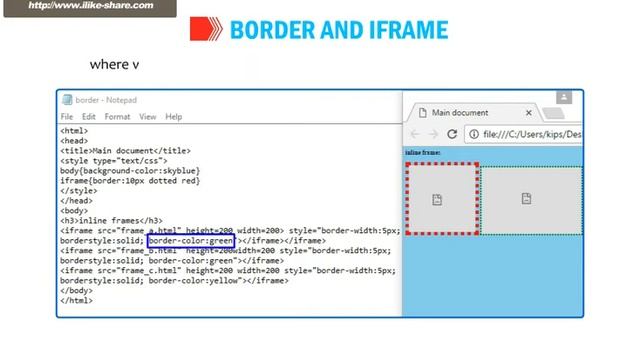Click broken page icon in green iframe
Screen dimensions: 640x360
[x=526, y=199]
